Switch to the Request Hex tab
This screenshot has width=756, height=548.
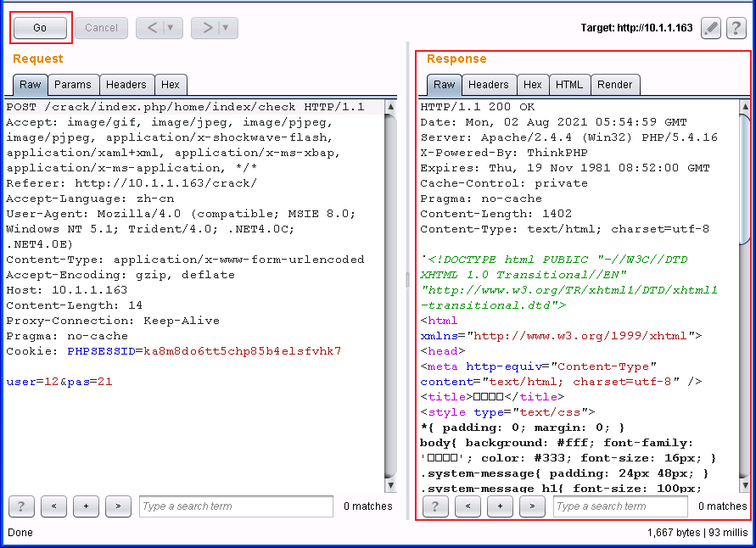click(171, 85)
